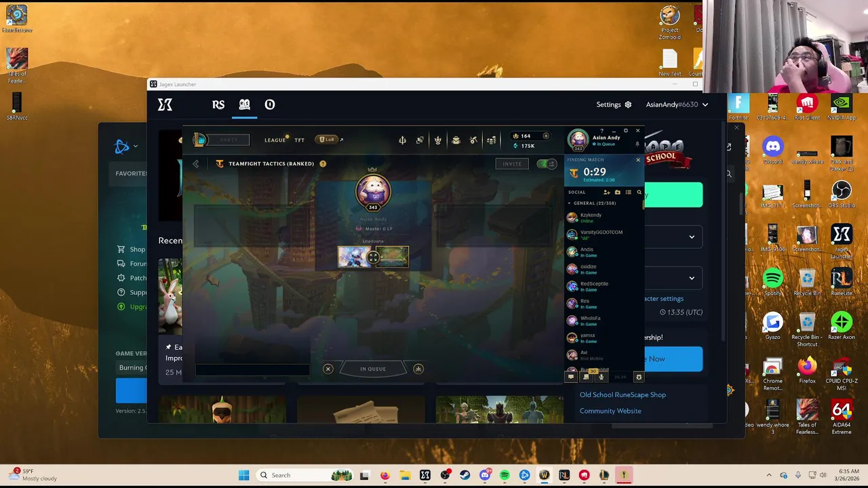Image resolution: width=868 pixels, height=488 pixels.
Task: Click the friends list scrollbar
Action: click(643, 203)
